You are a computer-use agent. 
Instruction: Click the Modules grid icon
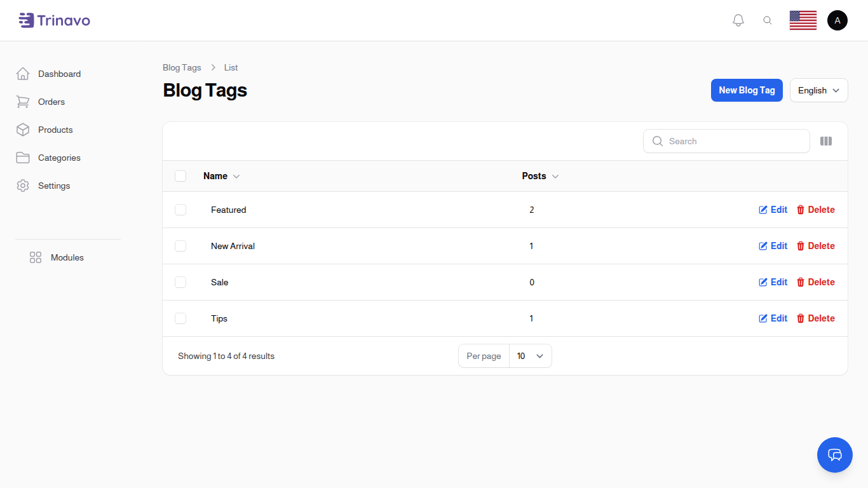point(35,257)
